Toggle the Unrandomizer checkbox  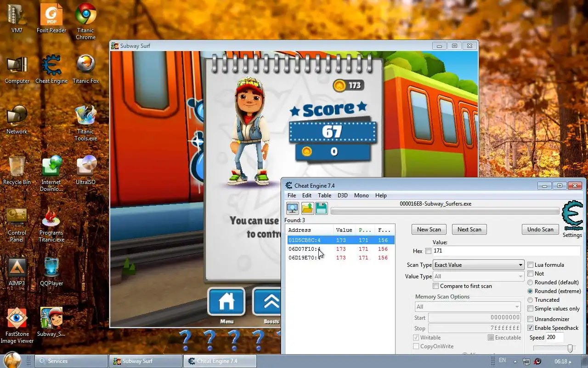(x=531, y=319)
